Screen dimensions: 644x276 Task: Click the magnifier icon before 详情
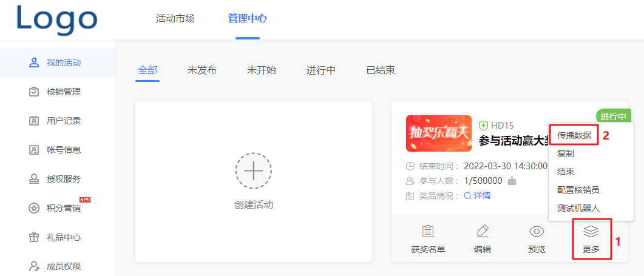point(467,196)
